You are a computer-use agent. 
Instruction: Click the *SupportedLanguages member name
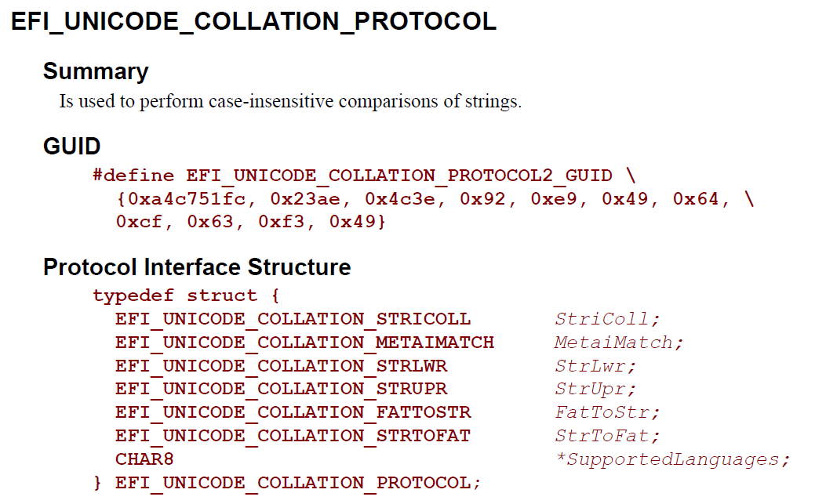[x=667, y=460]
